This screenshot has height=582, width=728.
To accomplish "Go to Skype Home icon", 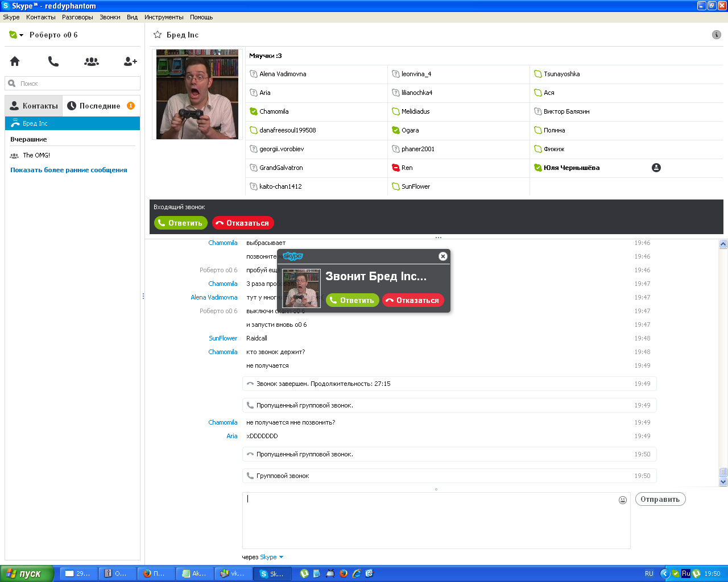I will coord(15,61).
